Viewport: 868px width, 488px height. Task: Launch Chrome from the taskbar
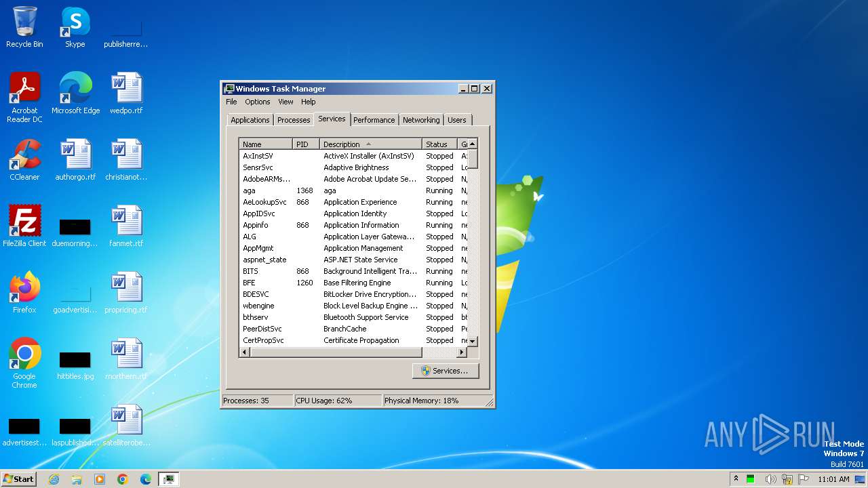123,479
